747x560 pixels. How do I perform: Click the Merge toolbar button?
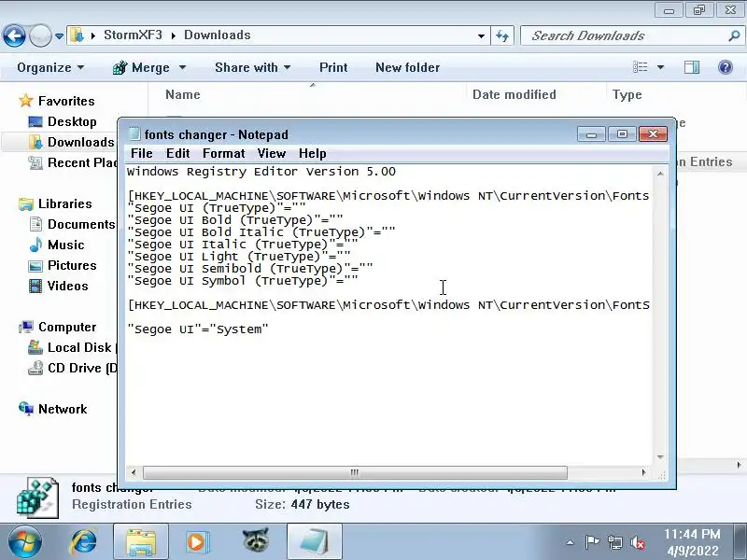click(141, 67)
